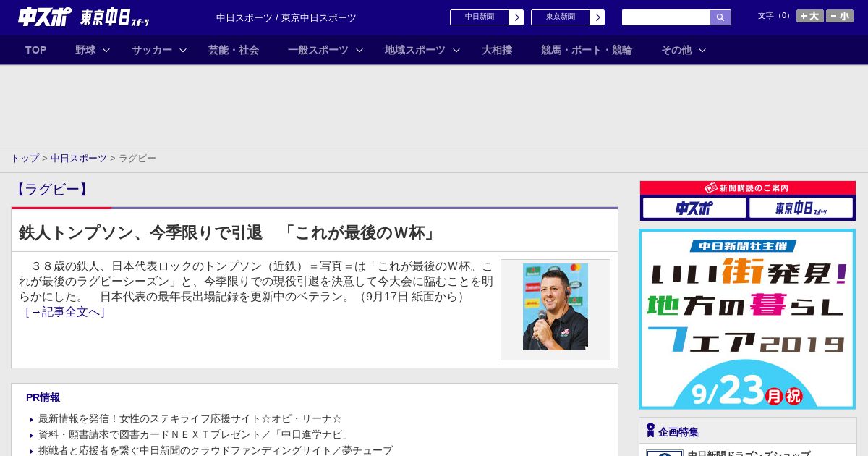Open 大相撲 section
Screen dimensions: 868x456
pyautogui.click(x=497, y=50)
